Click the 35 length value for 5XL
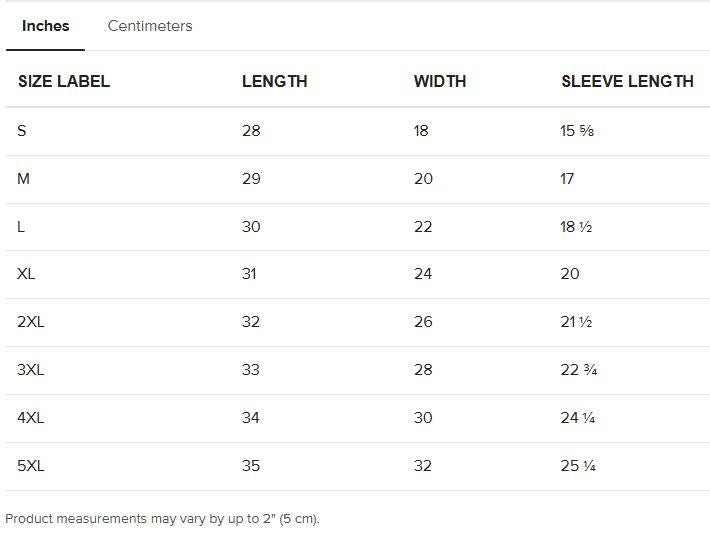 pyautogui.click(x=250, y=466)
